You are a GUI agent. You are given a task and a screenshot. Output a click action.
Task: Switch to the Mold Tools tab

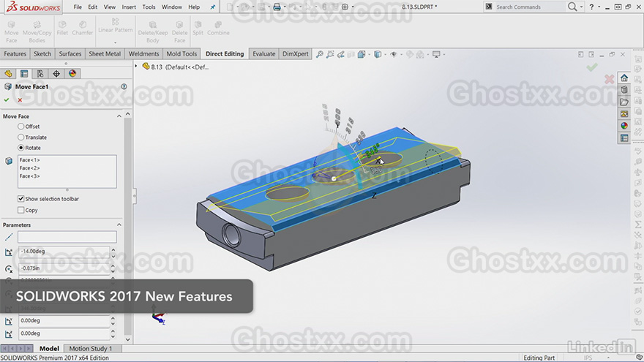[x=181, y=54]
